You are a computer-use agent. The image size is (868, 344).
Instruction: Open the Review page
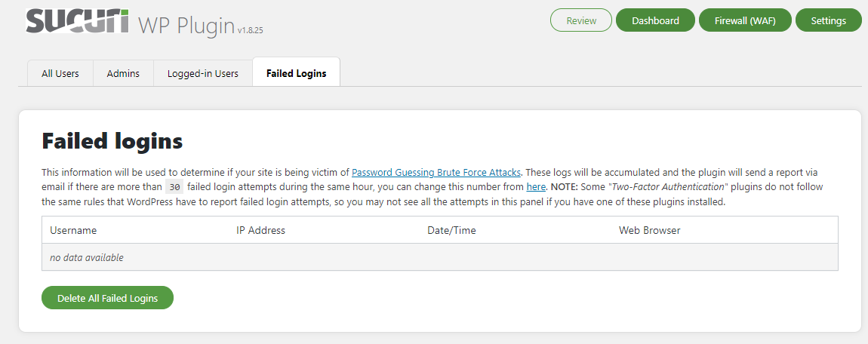pyautogui.click(x=581, y=20)
